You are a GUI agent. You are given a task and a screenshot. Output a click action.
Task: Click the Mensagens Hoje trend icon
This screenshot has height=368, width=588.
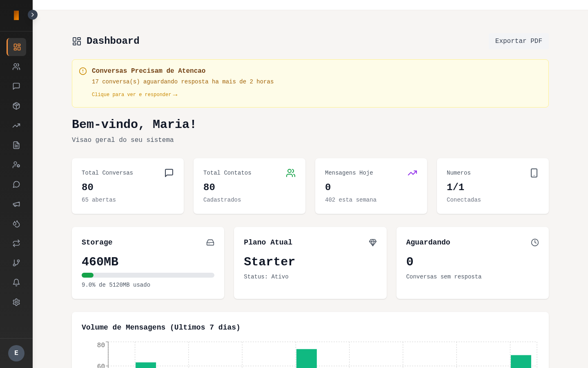[x=412, y=173]
